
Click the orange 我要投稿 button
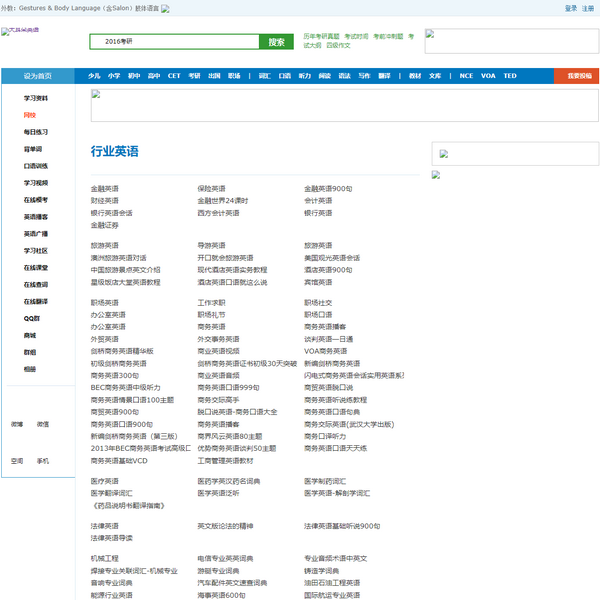click(579, 76)
